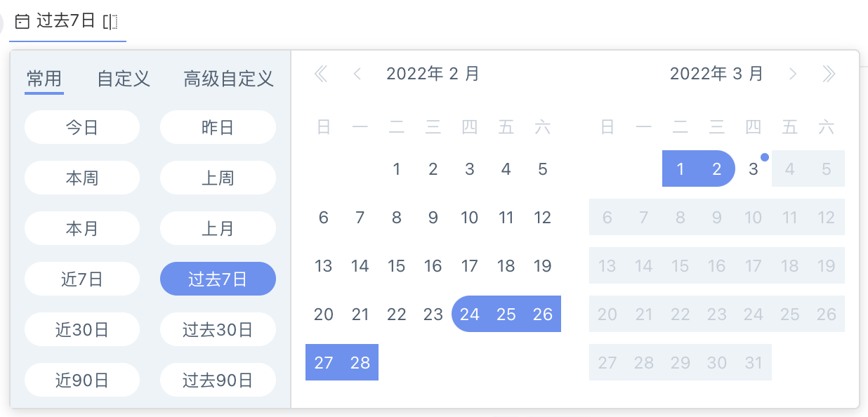Pick the 近30日 preset
The width and height of the screenshot is (868, 417).
pyautogui.click(x=82, y=329)
